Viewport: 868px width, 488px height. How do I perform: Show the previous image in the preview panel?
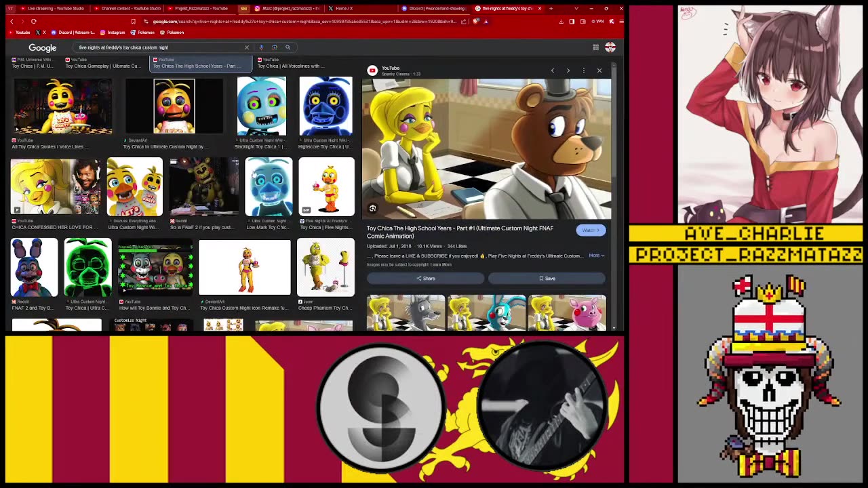coord(552,70)
